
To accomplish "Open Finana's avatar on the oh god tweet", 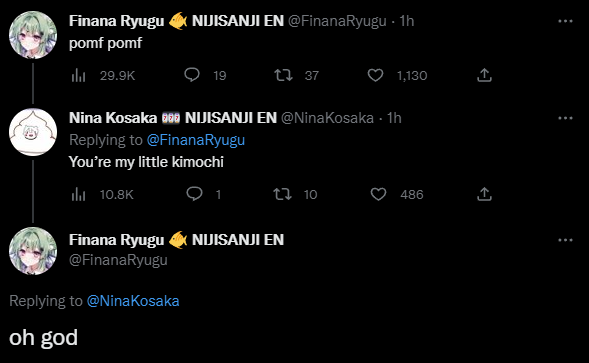I will [x=33, y=251].
